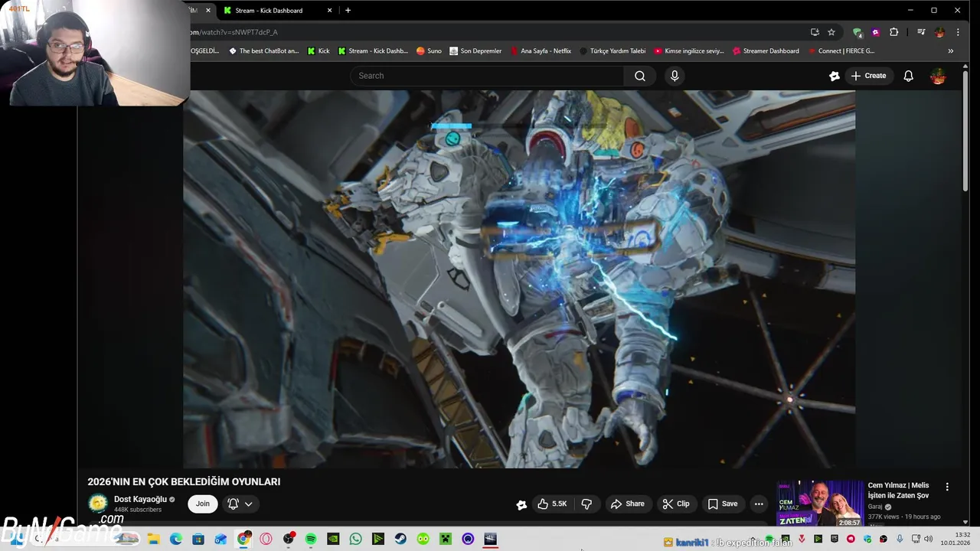The image size is (980, 551).
Task: Open a new Chrome tab
Action: (x=348, y=11)
